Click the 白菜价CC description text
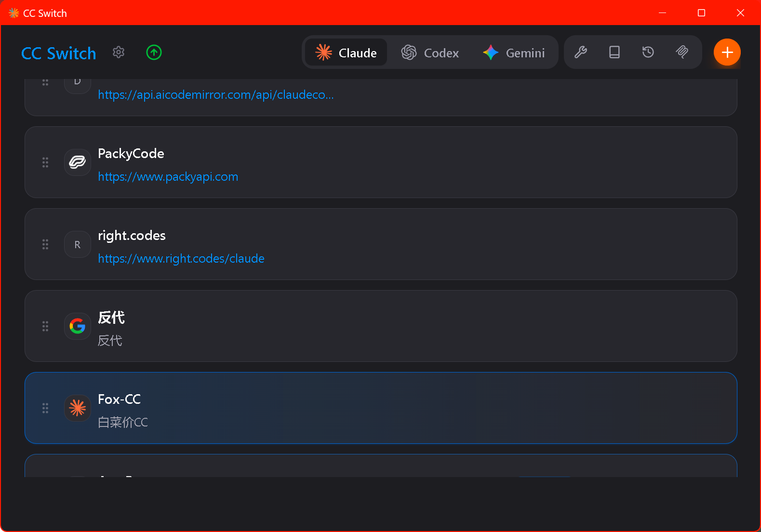Viewport: 761px width, 532px height. click(x=123, y=423)
